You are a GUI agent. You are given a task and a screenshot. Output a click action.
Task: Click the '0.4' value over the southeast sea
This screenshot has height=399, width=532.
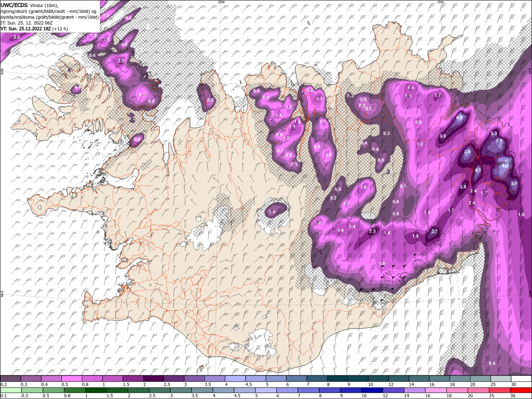point(492,363)
